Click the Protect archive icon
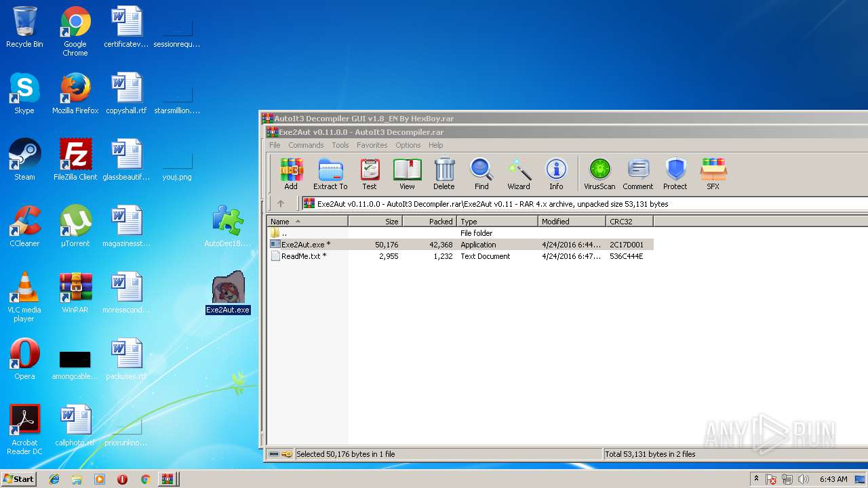This screenshot has height=488, width=868. [x=675, y=174]
